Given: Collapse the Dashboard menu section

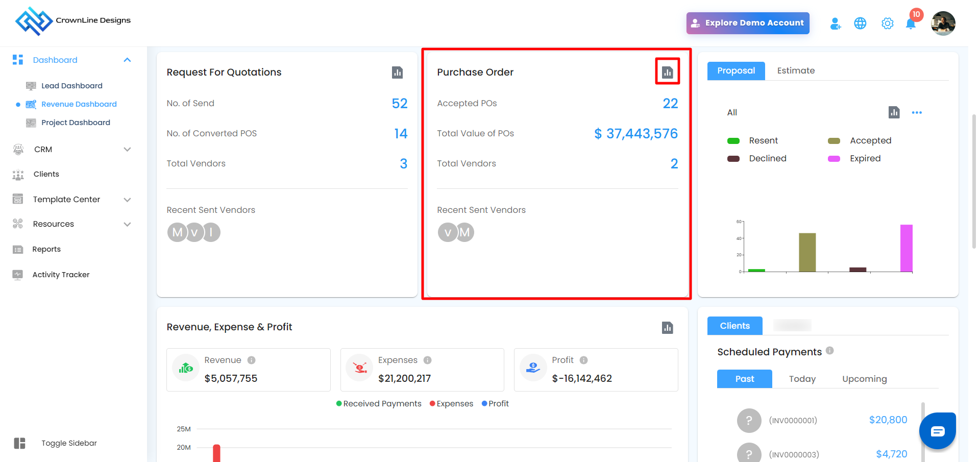Looking at the screenshot, I should 127,60.
